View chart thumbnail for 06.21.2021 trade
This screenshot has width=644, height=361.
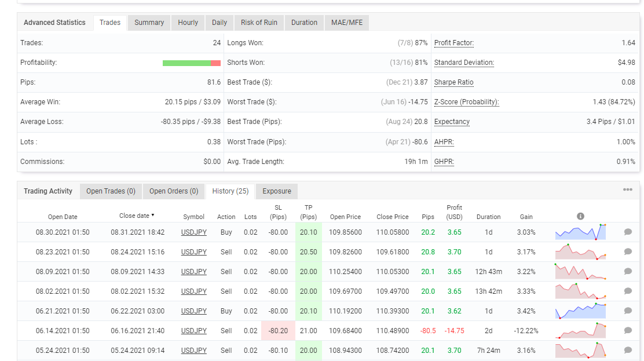[580, 311]
